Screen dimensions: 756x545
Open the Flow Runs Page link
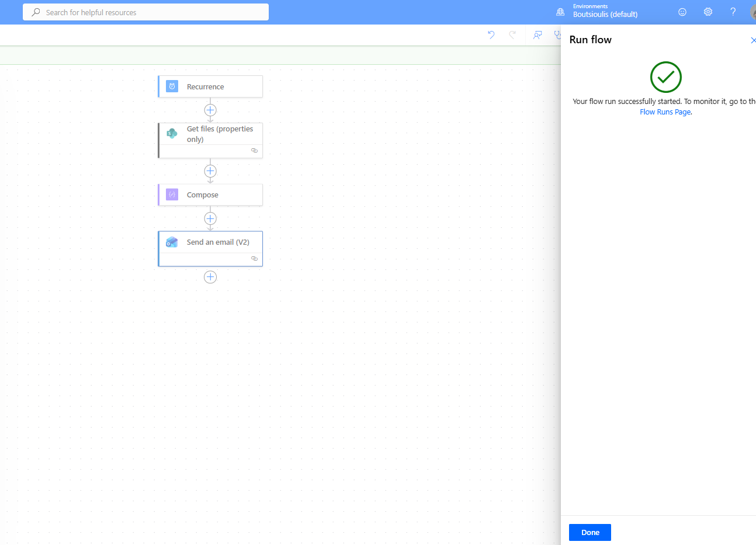[665, 112]
